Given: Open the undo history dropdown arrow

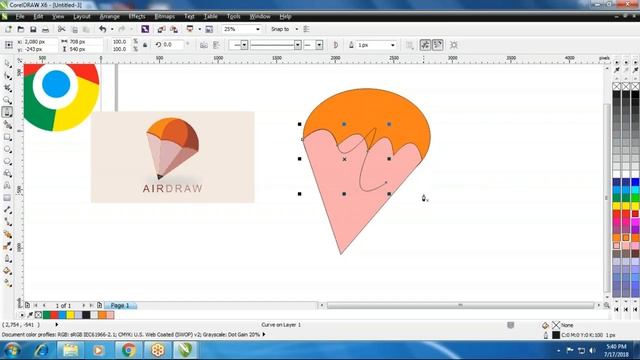Looking at the screenshot, I should [112, 29].
